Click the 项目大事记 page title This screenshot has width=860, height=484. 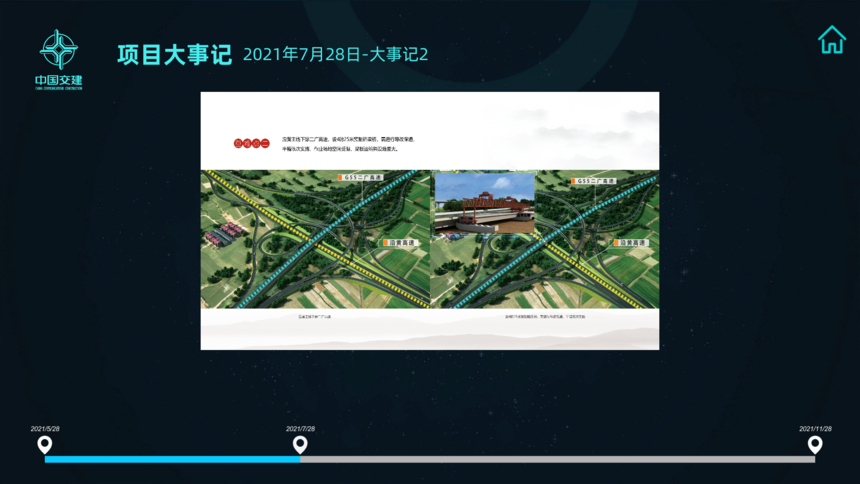(173, 54)
